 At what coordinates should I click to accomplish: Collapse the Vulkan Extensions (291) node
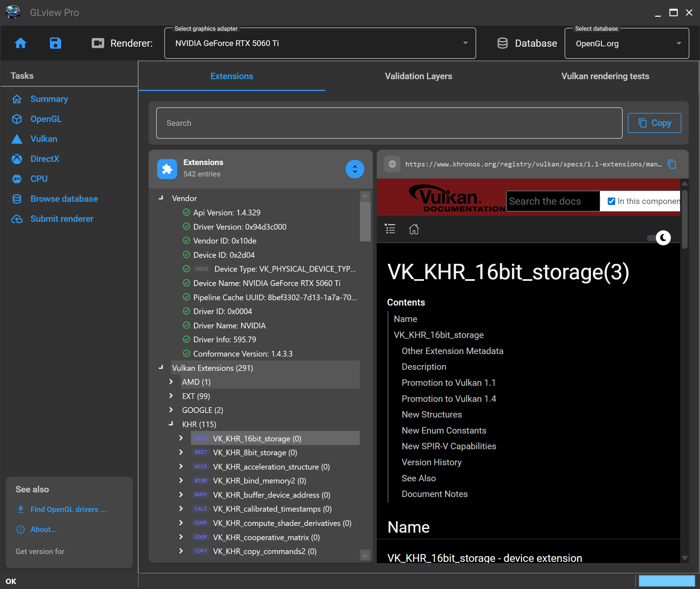[x=161, y=368]
